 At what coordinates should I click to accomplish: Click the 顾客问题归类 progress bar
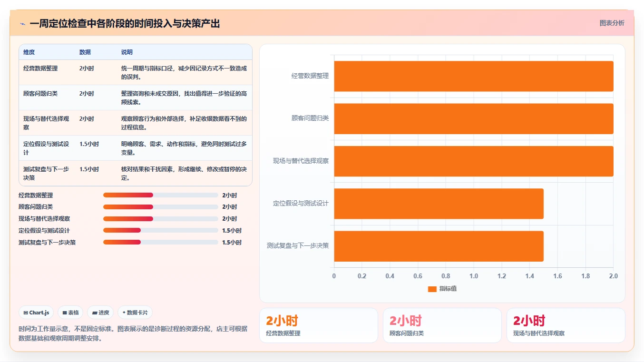(x=161, y=207)
